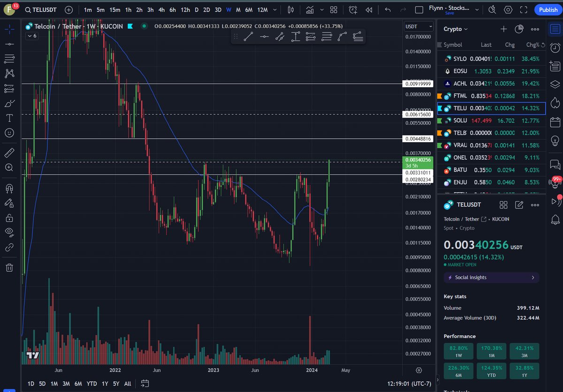This screenshot has height=392, width=563.
Task: Set chart range to All
Action: 128,384
